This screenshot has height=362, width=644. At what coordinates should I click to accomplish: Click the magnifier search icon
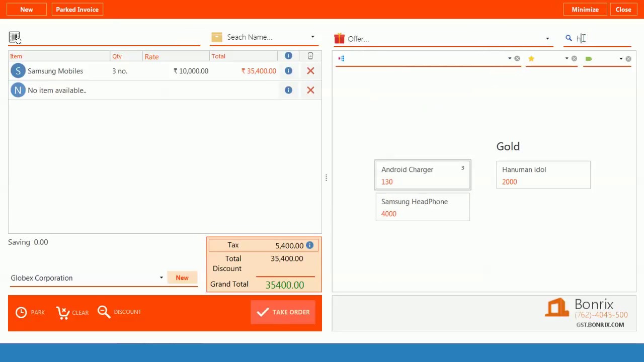569,38
